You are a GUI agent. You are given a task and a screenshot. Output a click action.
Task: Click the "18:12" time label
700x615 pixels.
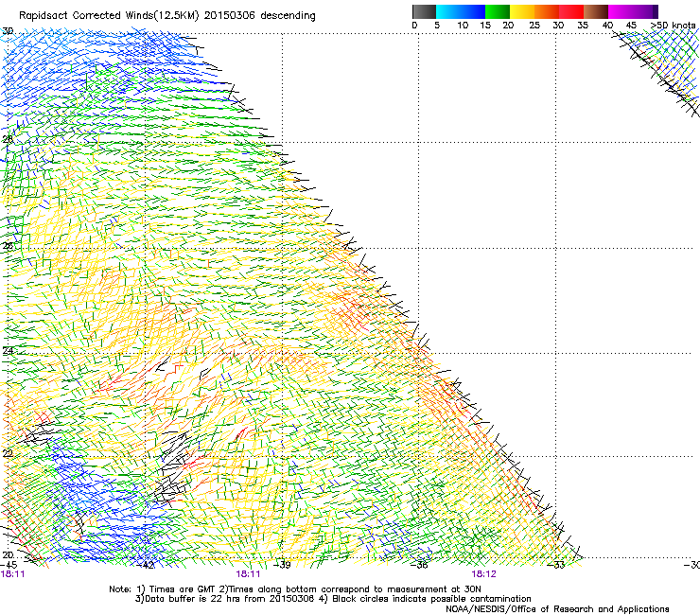[x=483, y=574]
